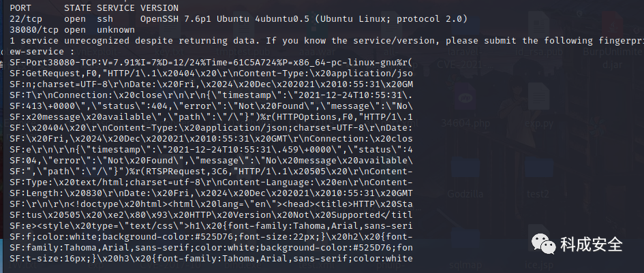Click the WeChat logo icon

point(545,244)
